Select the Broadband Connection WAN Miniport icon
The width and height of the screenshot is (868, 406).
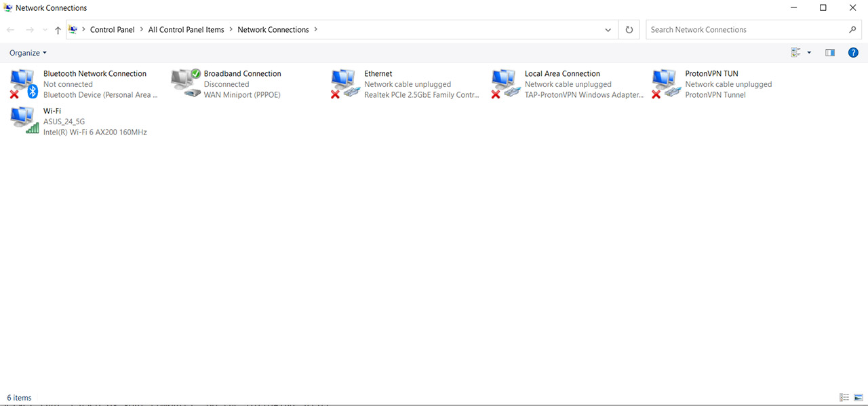point(186,84)
